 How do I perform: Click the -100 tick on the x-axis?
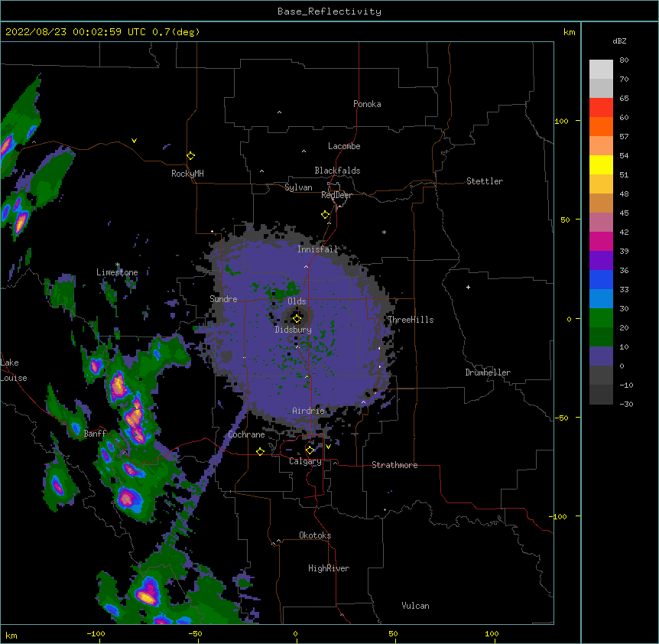coord(96,634)
